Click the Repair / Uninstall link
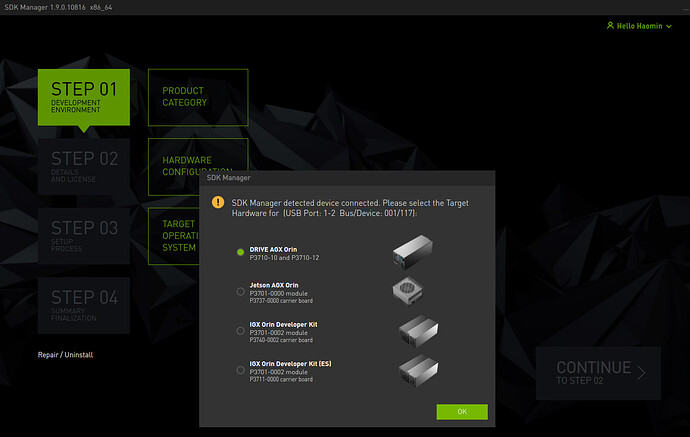Image resolution: width=690 pixels, height=437 pixels. pyautogui.click(x=65, y=355)
